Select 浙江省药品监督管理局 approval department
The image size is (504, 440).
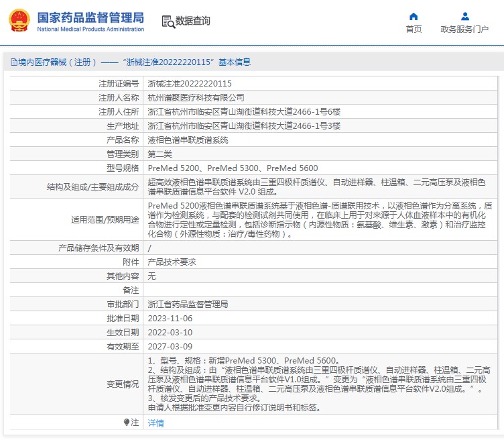click(x=188, y=305)
